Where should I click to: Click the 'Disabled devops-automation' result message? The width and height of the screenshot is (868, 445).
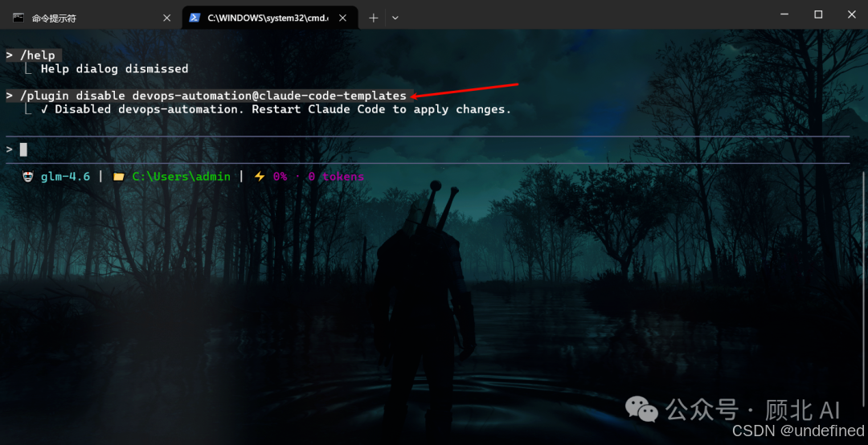[276, 109]
